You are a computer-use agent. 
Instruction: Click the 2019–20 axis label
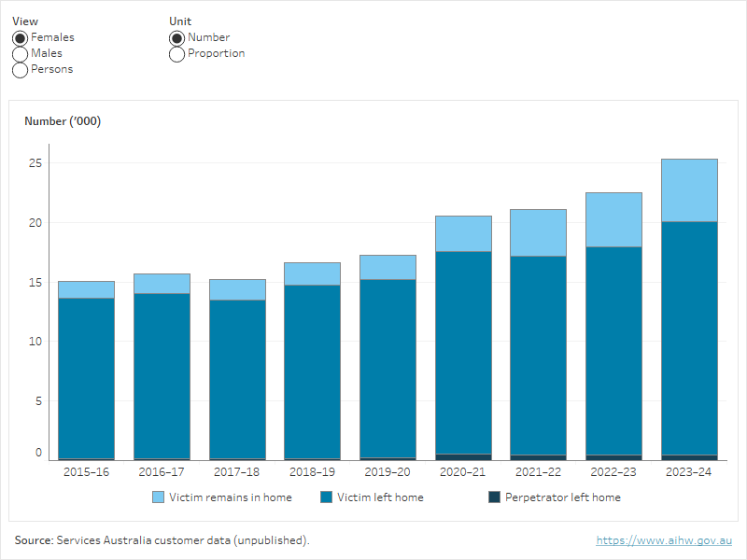tap(387, 472)
